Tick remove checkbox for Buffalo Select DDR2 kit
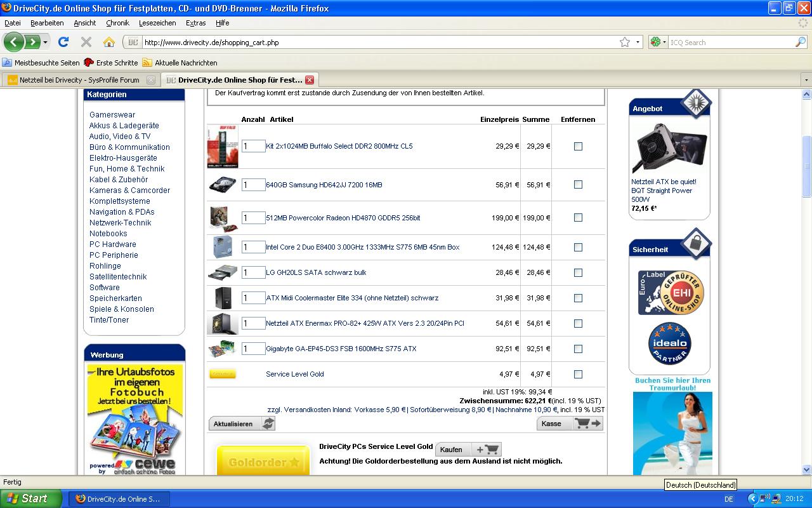This screenshot has height=508, width=812. point(578,146)
